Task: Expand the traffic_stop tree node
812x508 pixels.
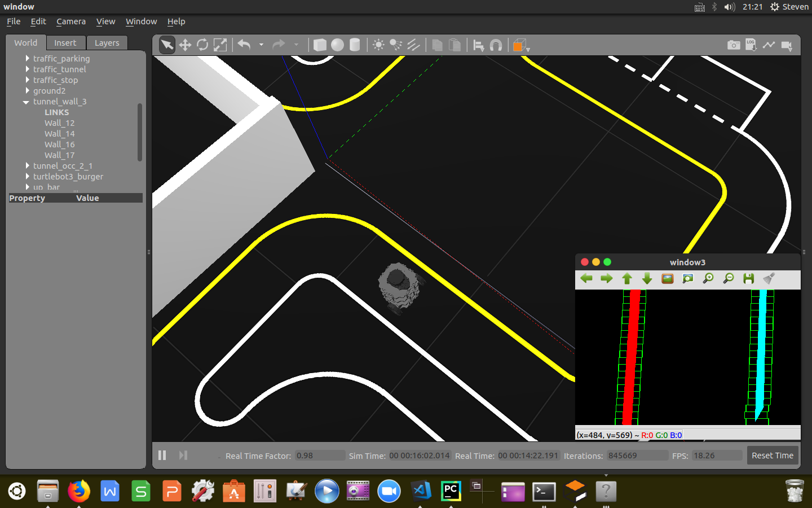Action: [27, 80]
